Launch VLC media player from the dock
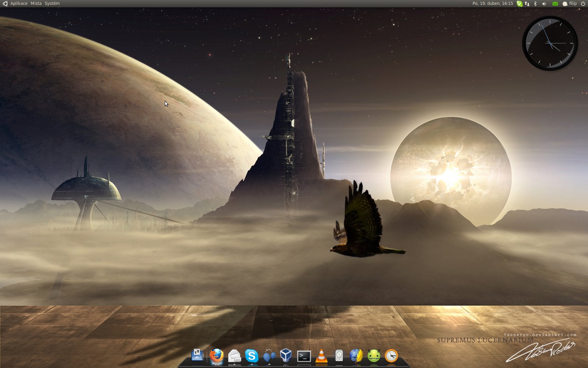Screen dimensions: 588x368 point(321,356)
